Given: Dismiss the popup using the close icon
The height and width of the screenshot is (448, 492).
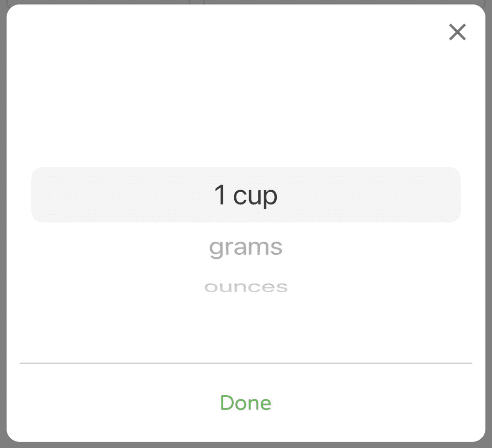Looking at the screenshot, I should click(457, 32).
